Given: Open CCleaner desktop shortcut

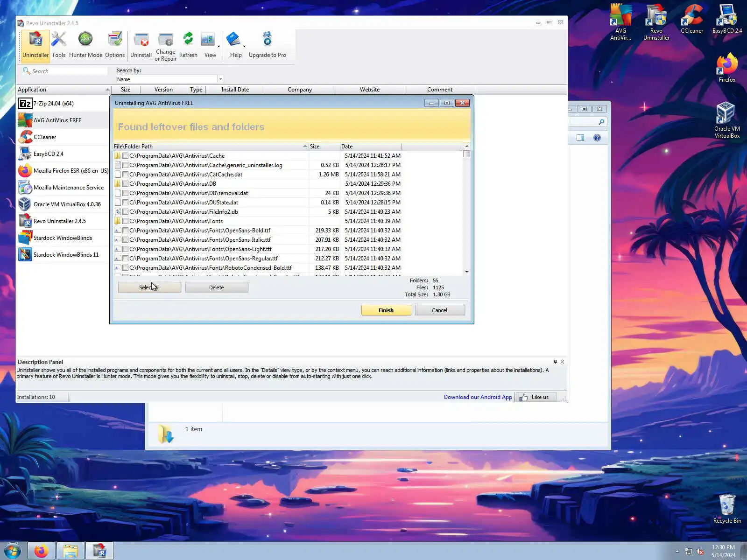Looking at the screenshot, I should [691, 19].
